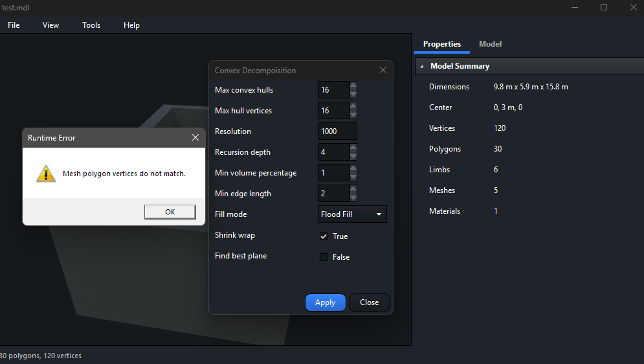The image size is (644, 364).
Task: Decrease Recursion depth value
Action: coord(353,156)
